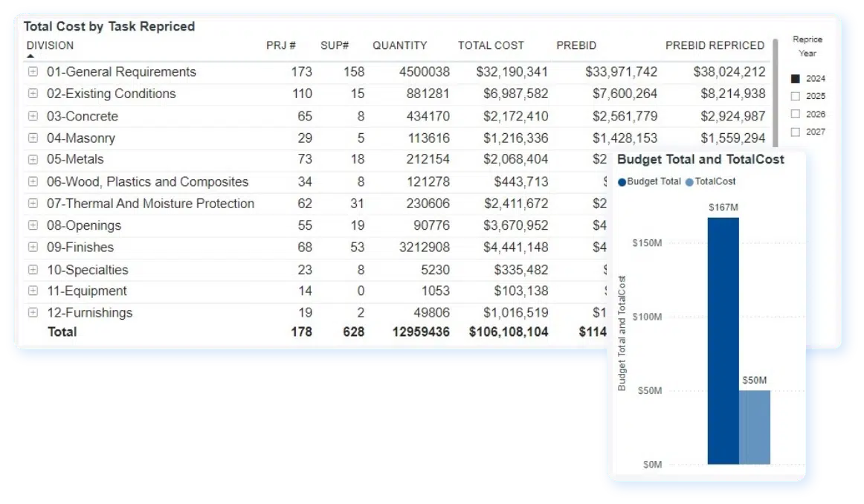Click the expand icon beside 05-Metals

click(x=33, y=159)
